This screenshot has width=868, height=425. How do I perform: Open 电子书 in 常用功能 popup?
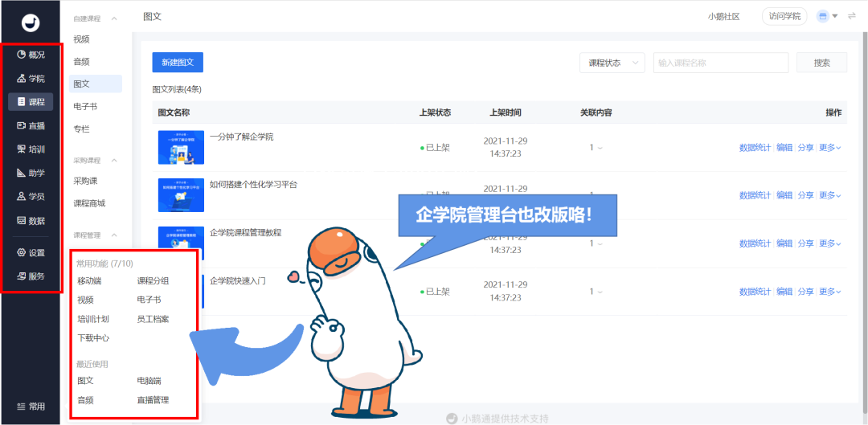149,300
